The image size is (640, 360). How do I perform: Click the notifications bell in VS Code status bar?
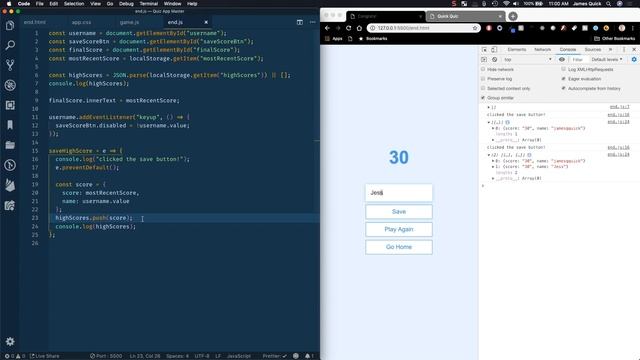tap(309, 356)
